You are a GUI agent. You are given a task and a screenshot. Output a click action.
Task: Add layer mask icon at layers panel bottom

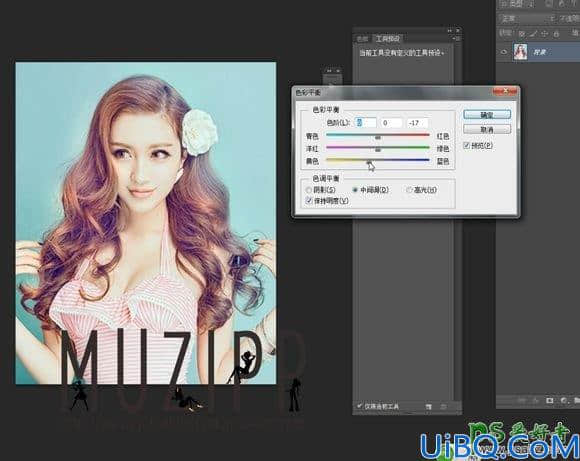pos(550,400)
